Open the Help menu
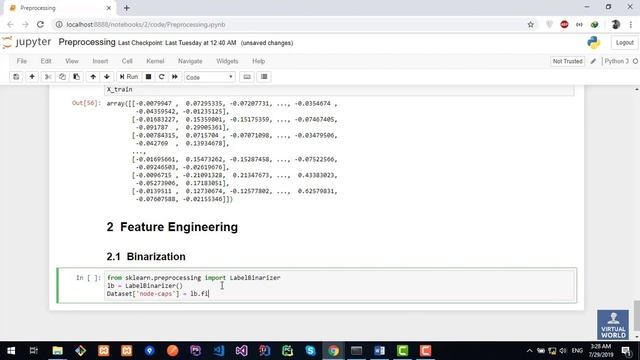 pyautogui.click(x=258, y=61)
